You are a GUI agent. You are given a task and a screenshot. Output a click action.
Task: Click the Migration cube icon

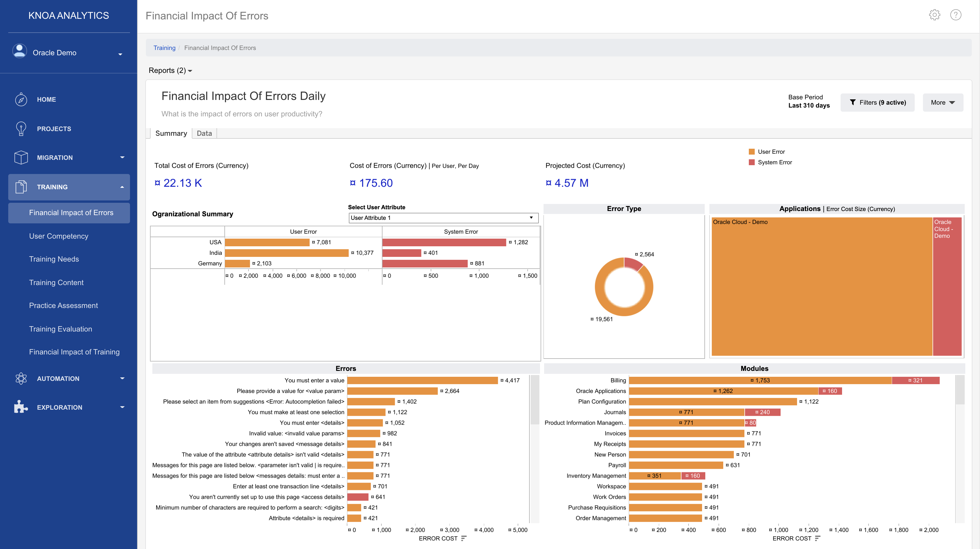pos(21,158)
